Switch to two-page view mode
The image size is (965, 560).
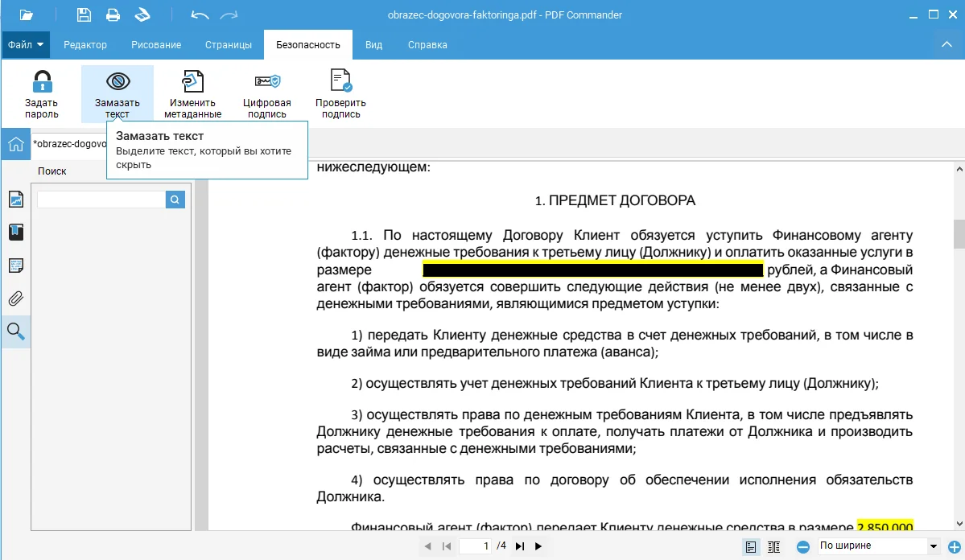(774, 547)
